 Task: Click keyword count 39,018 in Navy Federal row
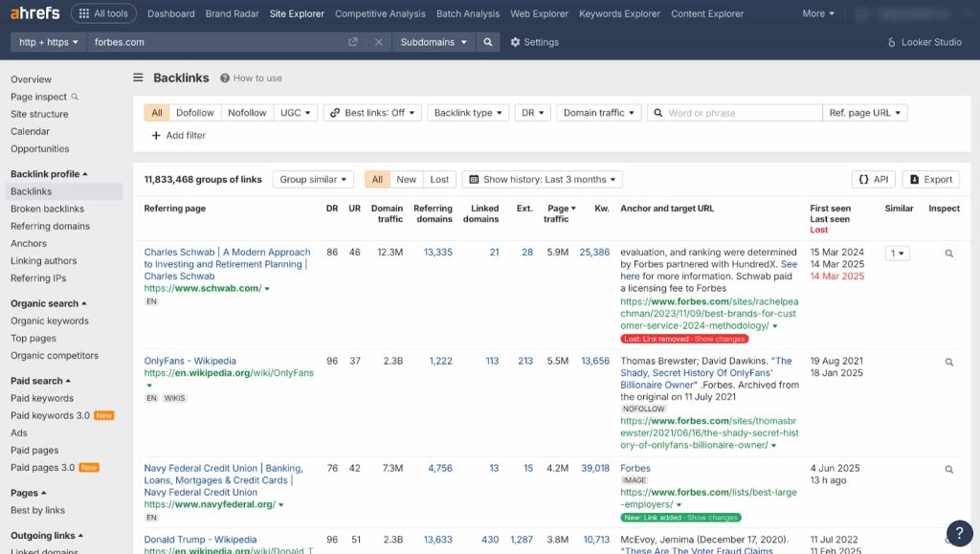click(595, 469)
